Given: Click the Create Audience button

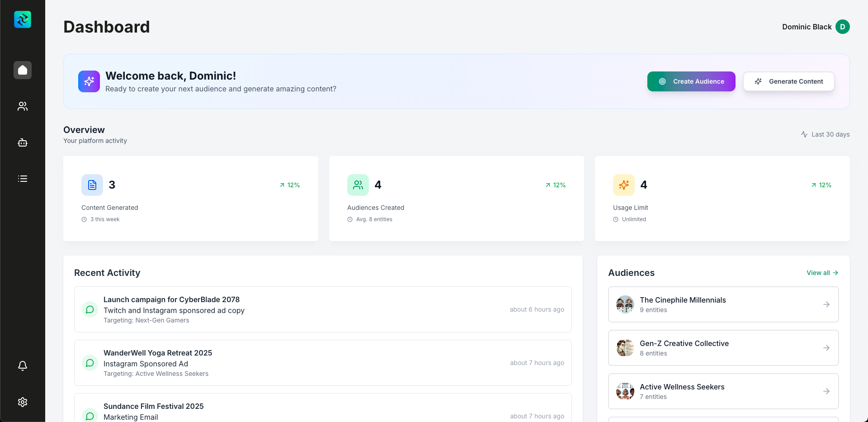Looking at the screenshot, I should click(691, 81).
